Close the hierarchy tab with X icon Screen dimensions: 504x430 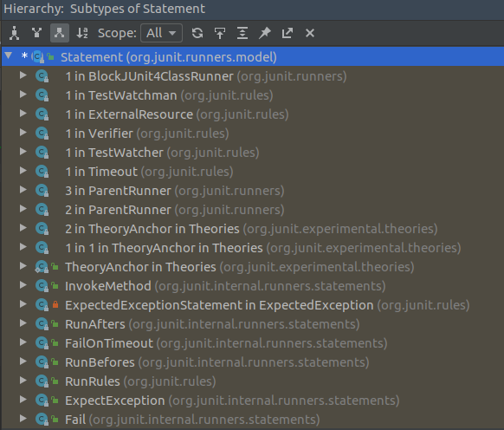coord(310,33)
